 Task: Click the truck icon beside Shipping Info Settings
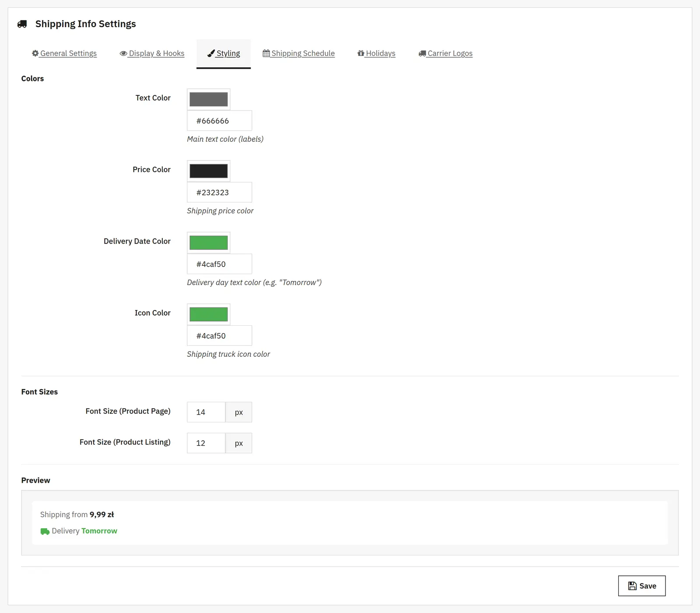22,24
